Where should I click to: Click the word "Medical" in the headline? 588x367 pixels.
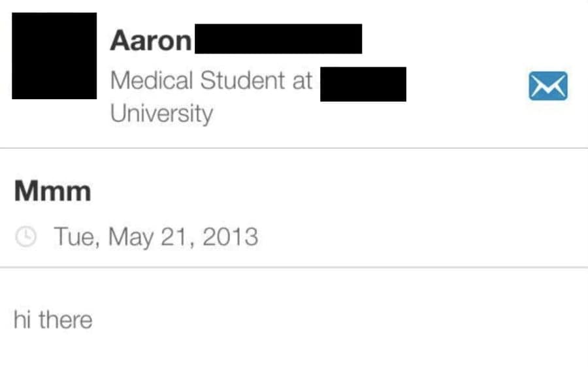pyautogui.click(x=152, y=80)
